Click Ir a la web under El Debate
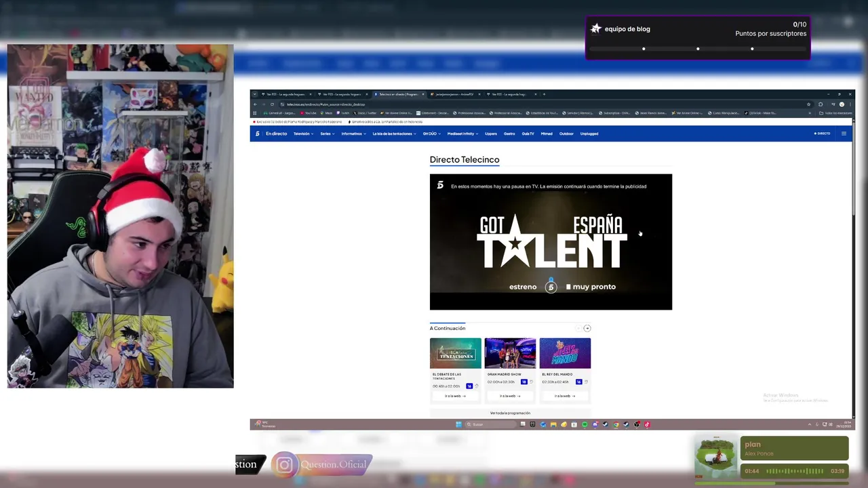 point(455,396)
